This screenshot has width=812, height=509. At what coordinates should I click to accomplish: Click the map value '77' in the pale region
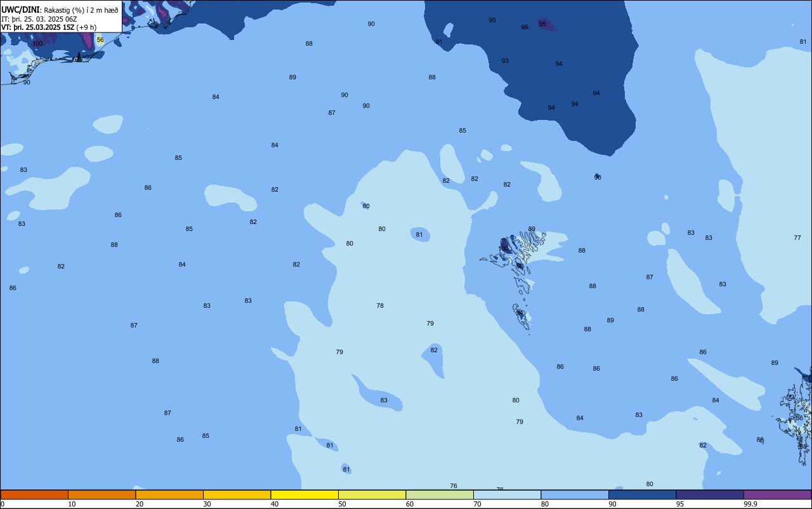[797, 238]
